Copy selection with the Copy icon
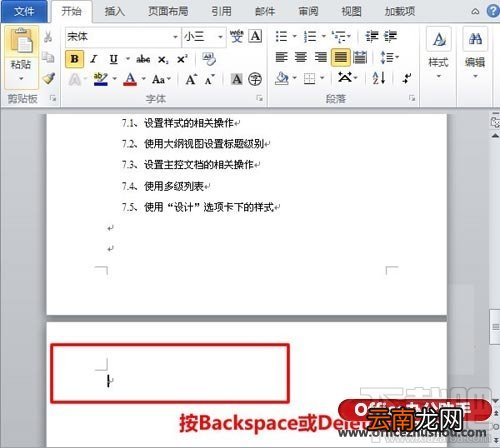This screenshot has height=448, width=500. coord(48,57)
